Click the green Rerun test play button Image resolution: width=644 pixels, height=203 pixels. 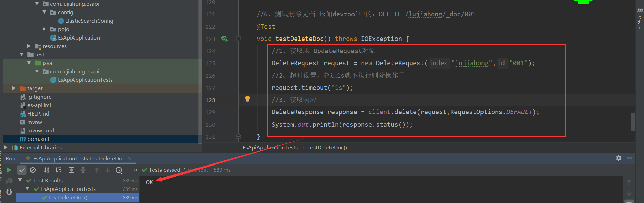[9, 170]
